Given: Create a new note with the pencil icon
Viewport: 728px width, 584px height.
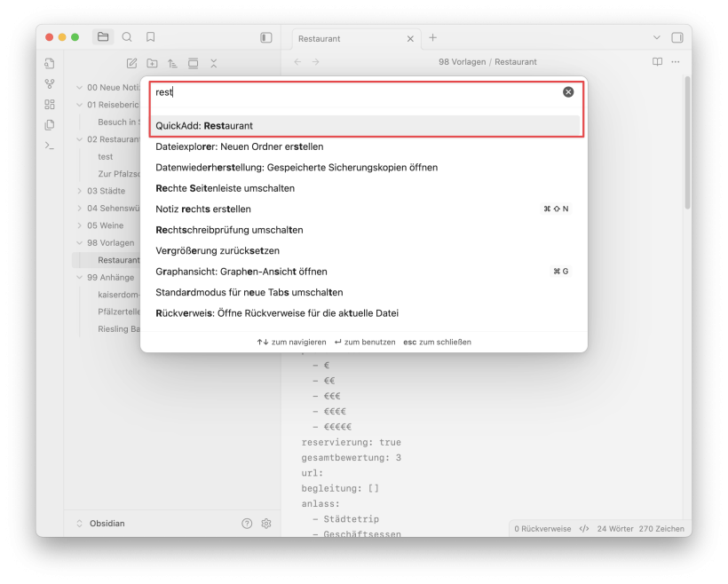Looking at the screenshot, I should [131, 63].
